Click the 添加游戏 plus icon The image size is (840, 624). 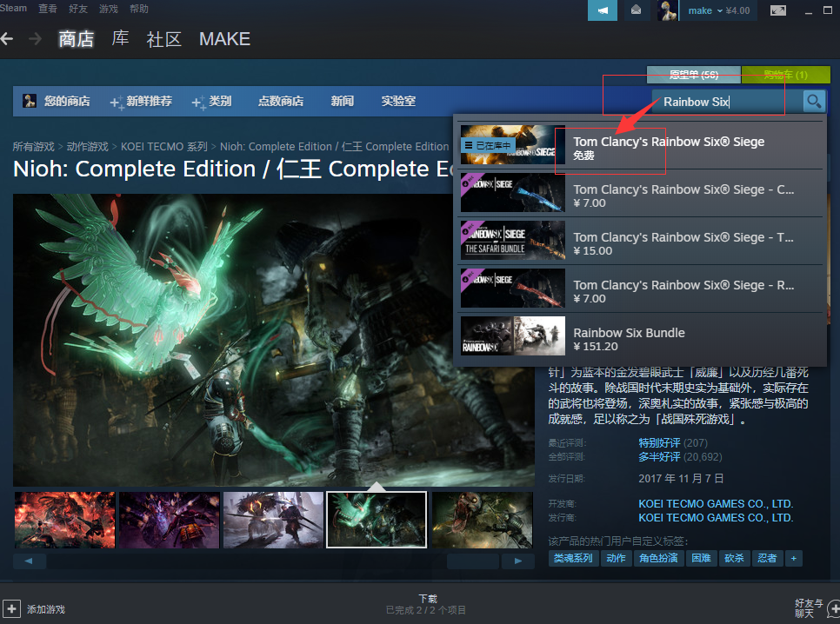point(12,608)
